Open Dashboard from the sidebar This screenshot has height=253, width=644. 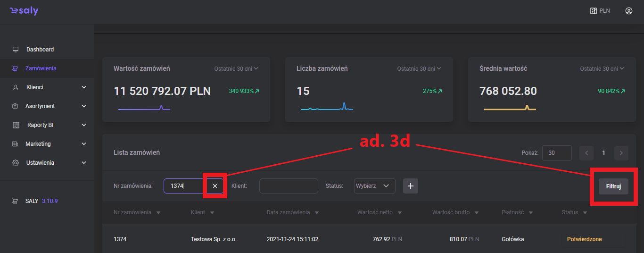[x=40, y=50]
